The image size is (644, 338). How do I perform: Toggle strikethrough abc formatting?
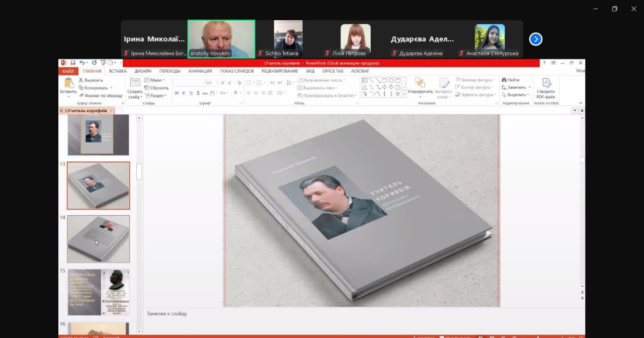coord(205,93)
